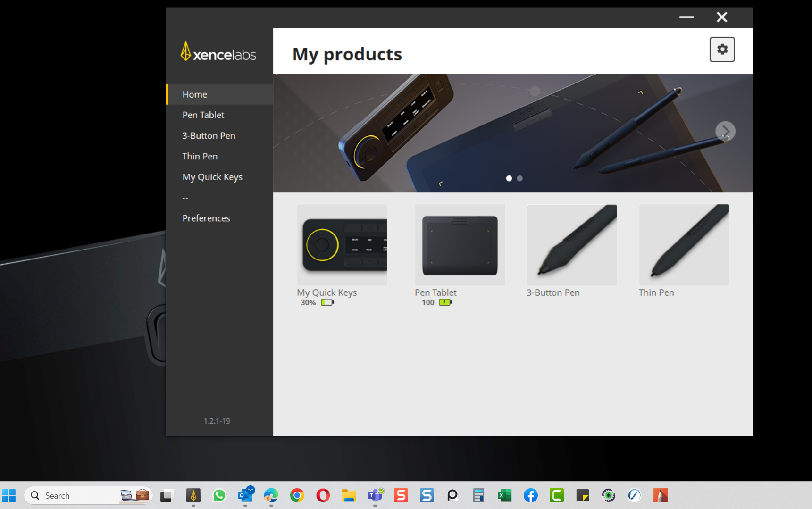Open Google Chrome from the taskbar

pos(297,495)
